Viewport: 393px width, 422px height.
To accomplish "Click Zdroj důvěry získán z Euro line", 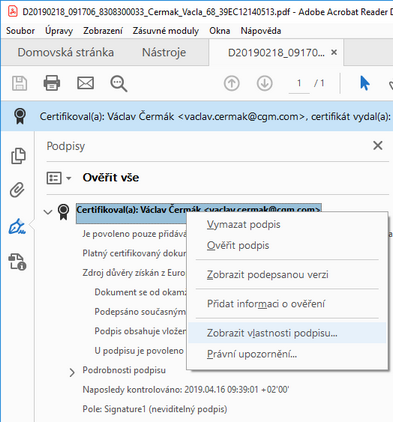I will click(x=134, y=273).
